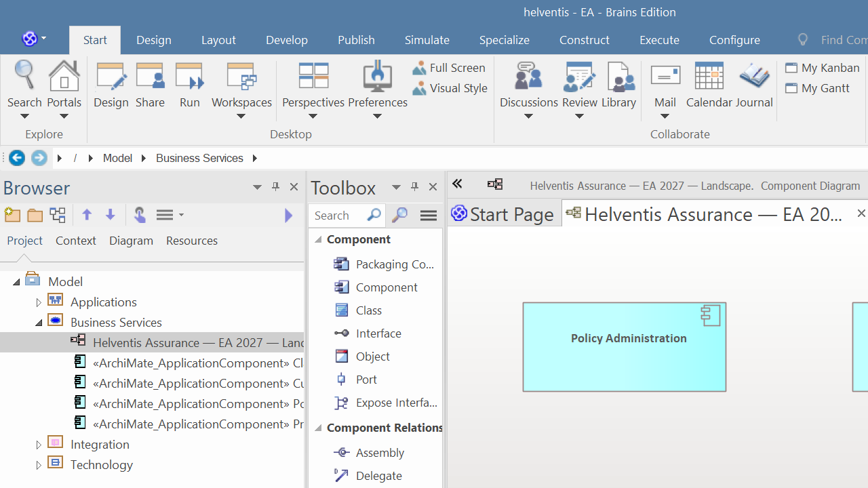Image resolution: width=868 pixels, height=488 pixels.
Task: Open the Calendar tool
Action: (709, 85)
